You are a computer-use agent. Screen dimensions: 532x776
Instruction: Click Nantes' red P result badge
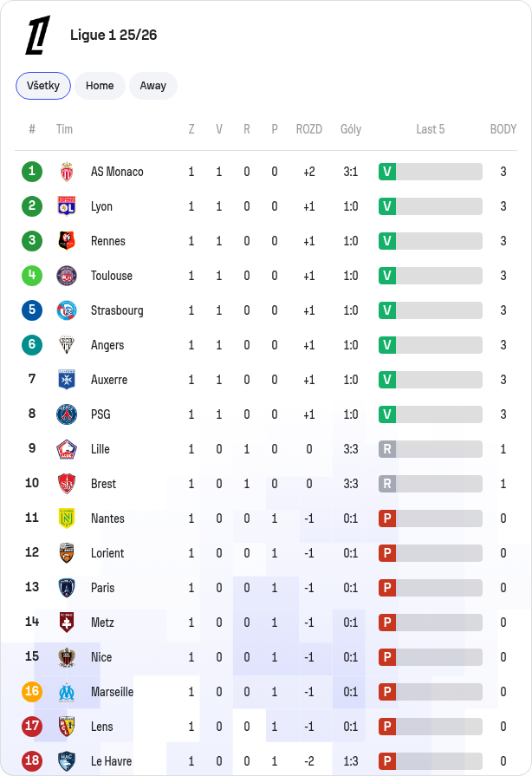[387, 518]
